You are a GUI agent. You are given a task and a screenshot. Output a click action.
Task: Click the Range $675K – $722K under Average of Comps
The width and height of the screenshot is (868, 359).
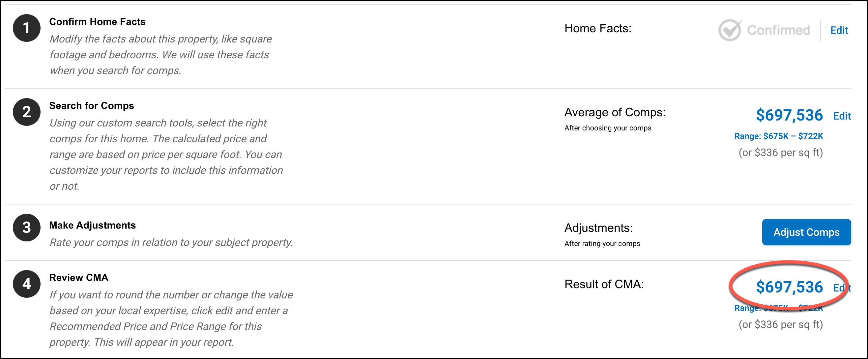778,136
